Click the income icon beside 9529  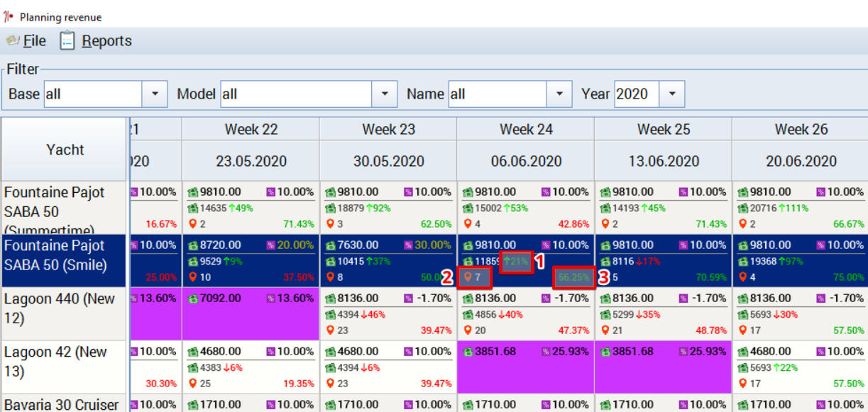coord(193,262)
